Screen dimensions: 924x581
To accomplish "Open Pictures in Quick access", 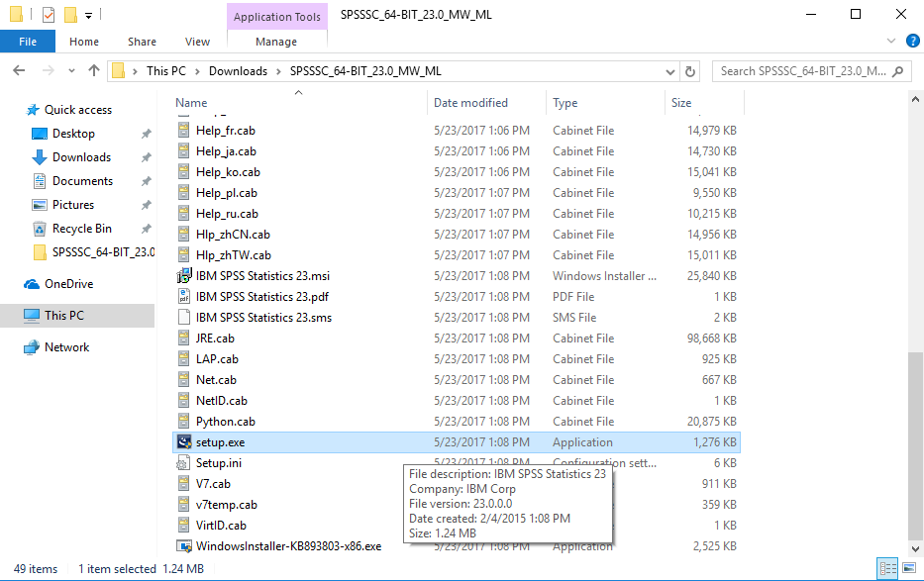I will click(x=73, y=204).
